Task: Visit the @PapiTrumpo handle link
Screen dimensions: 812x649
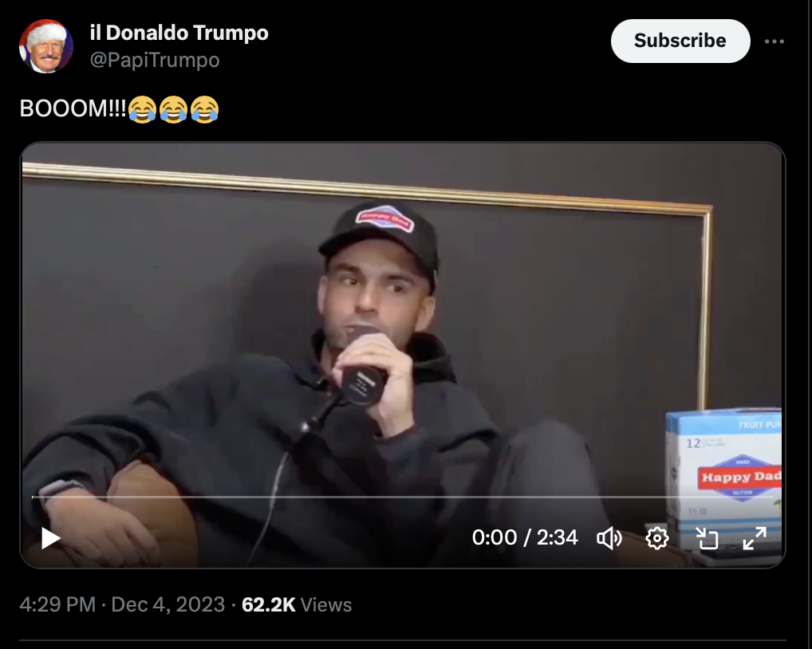Action: click(x=155, y=60)
